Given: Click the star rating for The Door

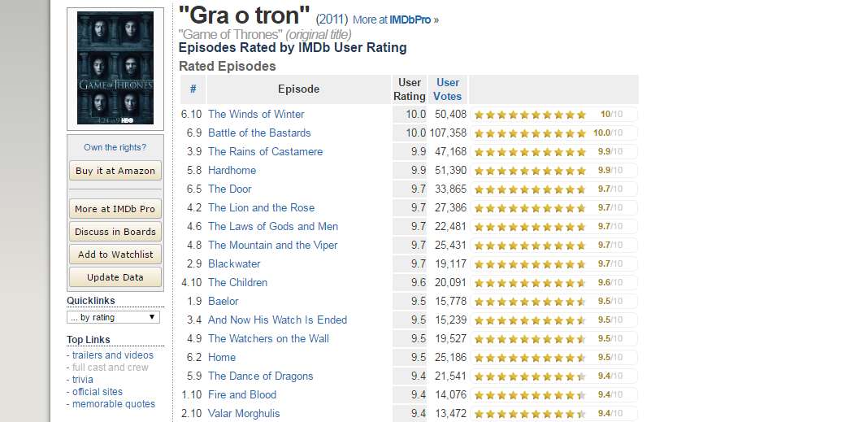Looking at the screenshot, I should pos(553,189).
